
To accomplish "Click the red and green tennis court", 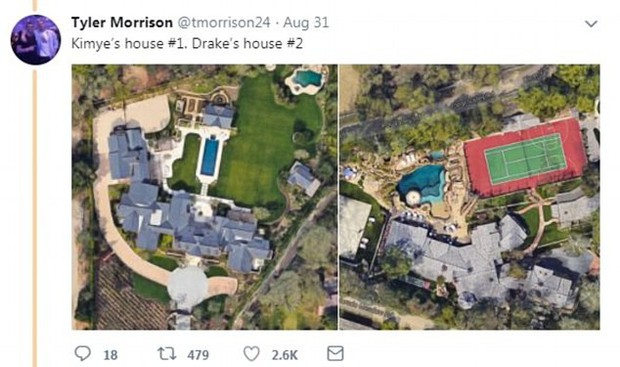I will tap(525, 158).
